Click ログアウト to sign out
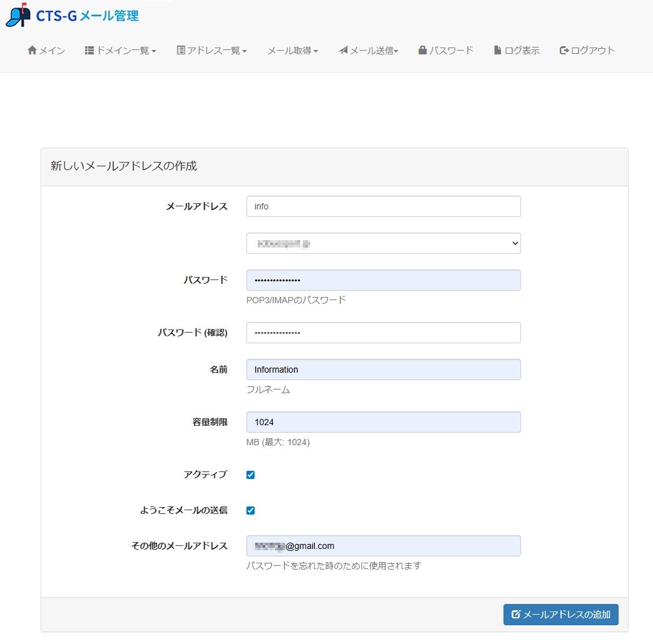Image resolution: width=653 pixels, height=644 pixels. tap(587, 50)
